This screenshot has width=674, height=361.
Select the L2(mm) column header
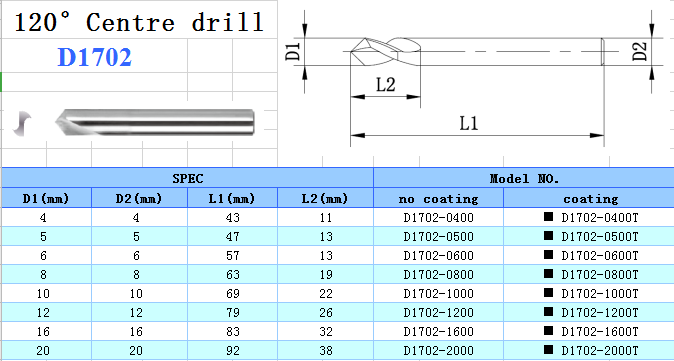(x=325, y=198)
